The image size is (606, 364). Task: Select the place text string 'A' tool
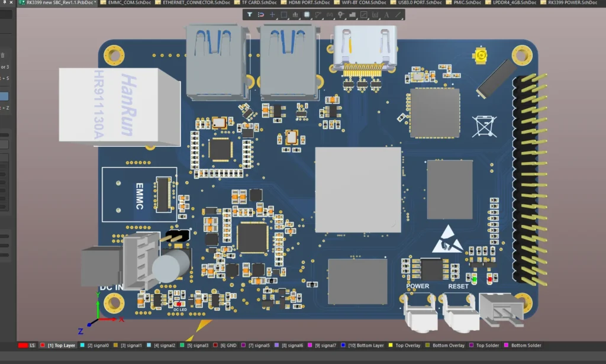pyautogui.click(x=386, y=14)
